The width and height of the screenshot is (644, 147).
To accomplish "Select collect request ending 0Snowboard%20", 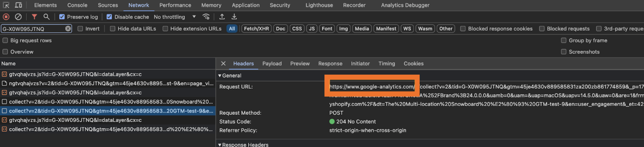I will (x=107, y=102).
